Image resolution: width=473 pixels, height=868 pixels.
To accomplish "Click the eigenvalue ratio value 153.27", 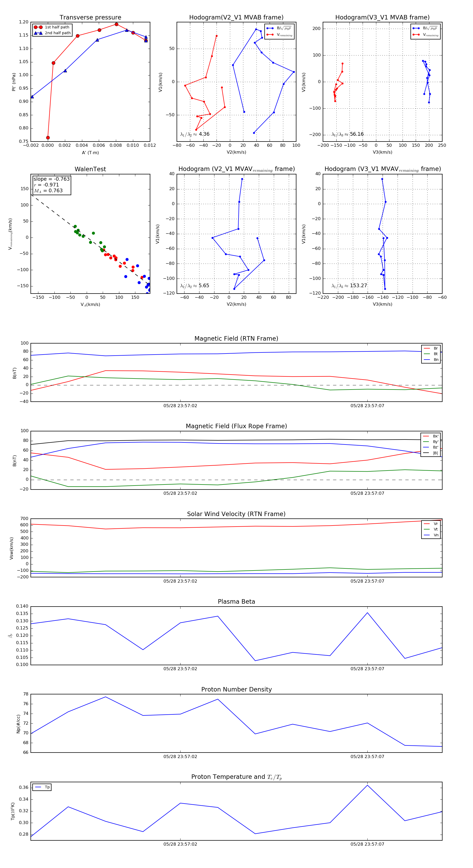I will coord(358,286).
